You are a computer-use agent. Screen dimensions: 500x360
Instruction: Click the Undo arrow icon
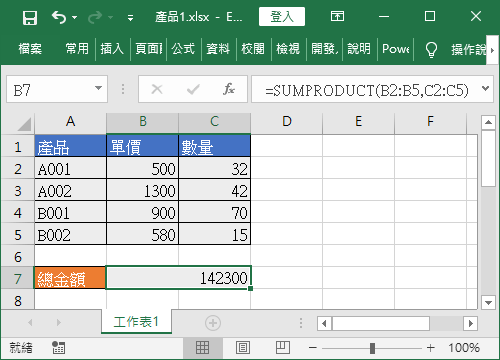point(59,17)
